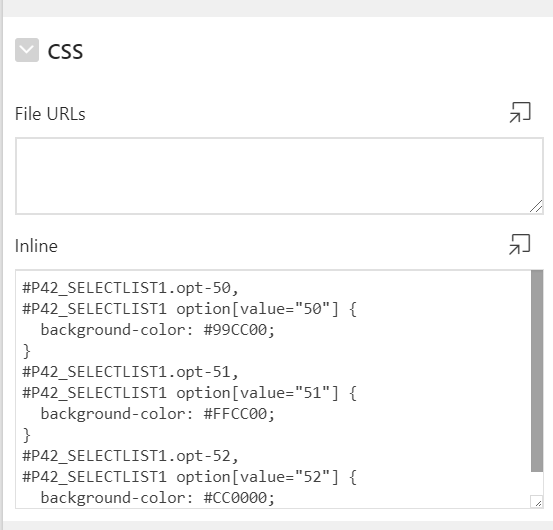
Task: Place cursor on the option[value="50"] selector line
Action: 189,309
